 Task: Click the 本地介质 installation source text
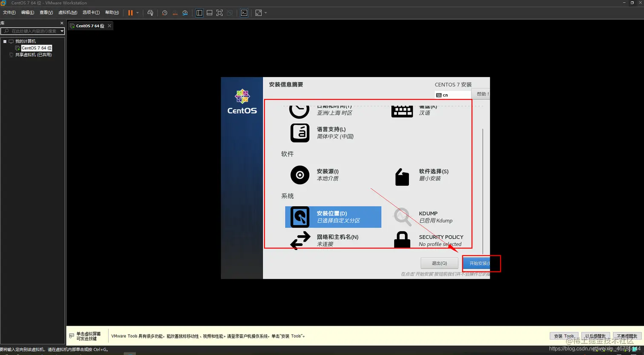[x=328, y=179]
